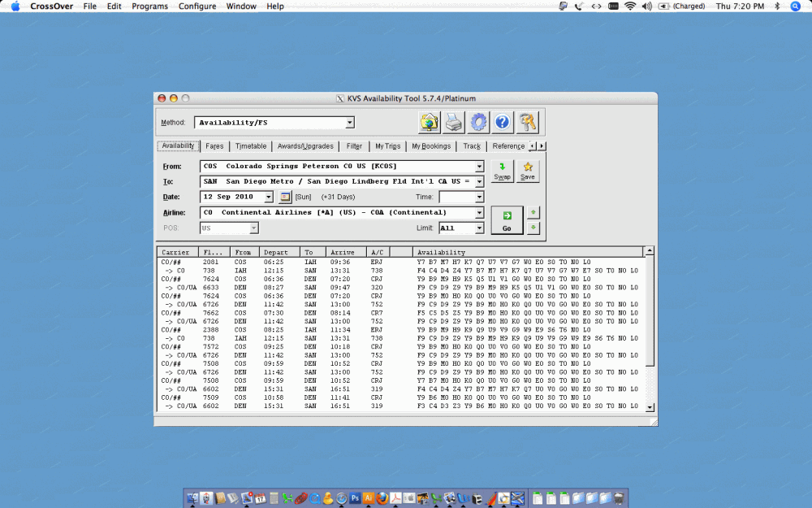
Task: Open the Configure menu
Action: pos(197,7)
